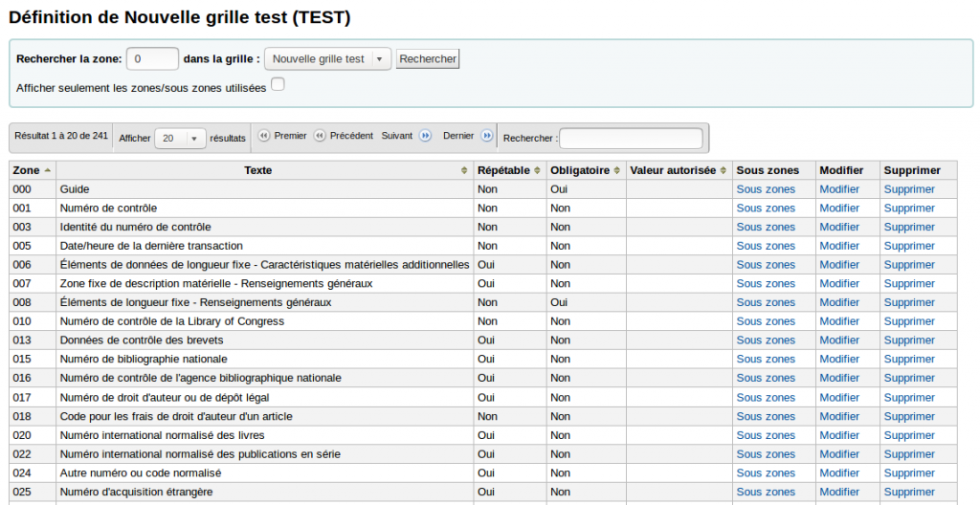This screenshot has height=505, width=980.
Task: Jump to the last page with the Dernier icon
Action: click(x=487, y=136)
